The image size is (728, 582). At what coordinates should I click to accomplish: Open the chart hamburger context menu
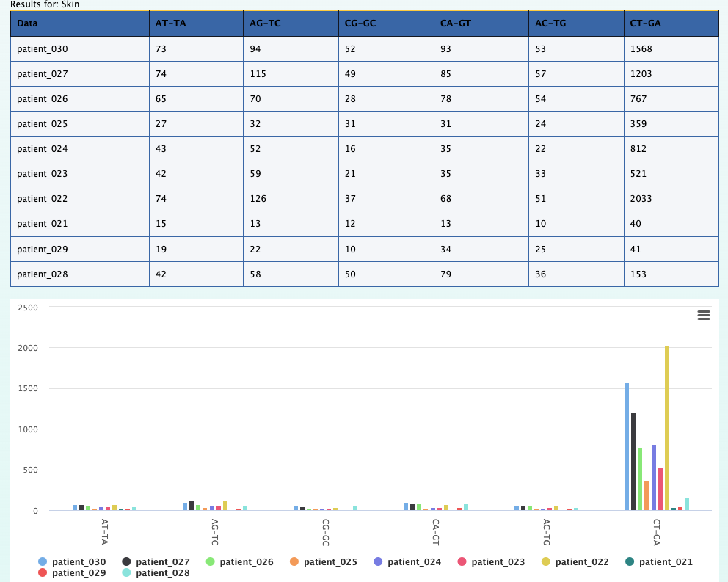pos(703,315)
